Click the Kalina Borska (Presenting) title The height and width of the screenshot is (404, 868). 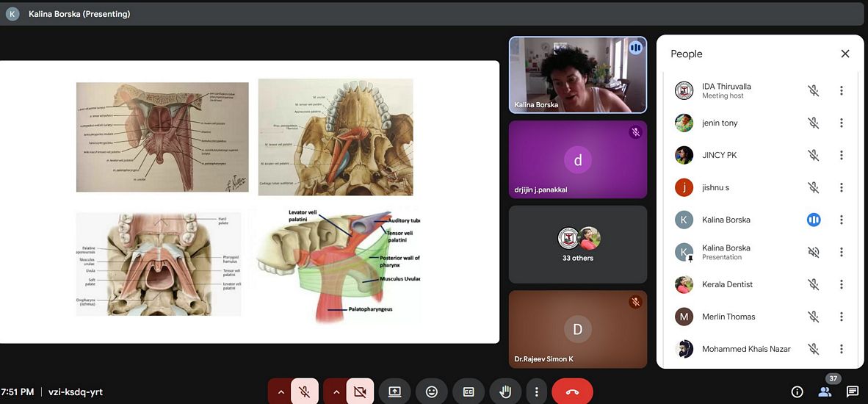[79, 14]
